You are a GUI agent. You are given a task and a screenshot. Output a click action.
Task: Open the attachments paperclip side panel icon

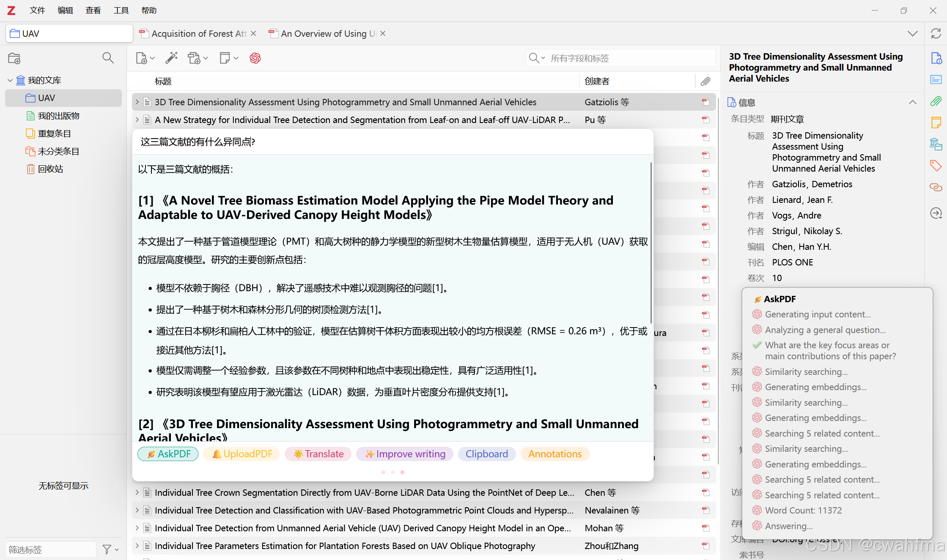pyautogui.click(x=936, y=101)
